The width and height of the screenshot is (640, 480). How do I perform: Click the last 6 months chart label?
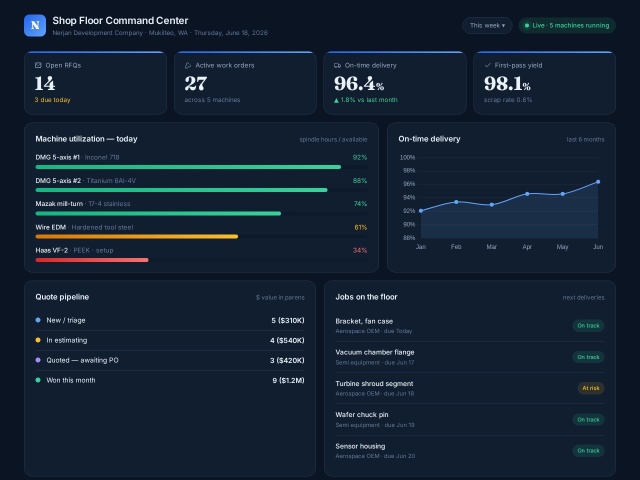pos(585,140)
